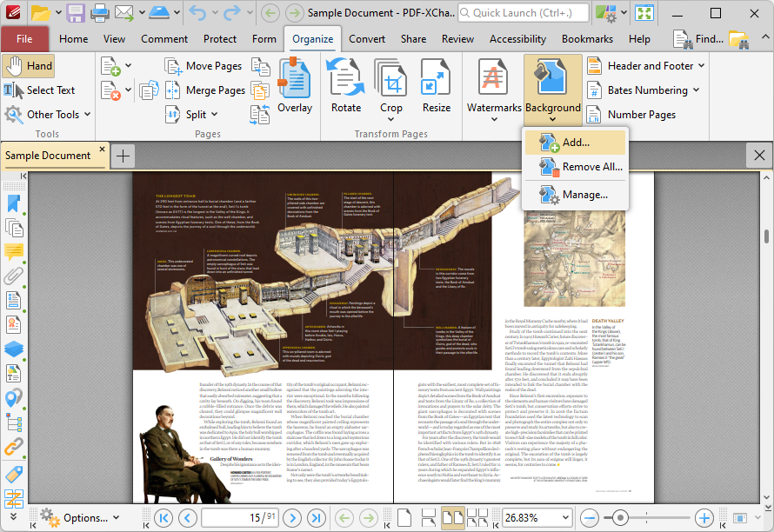Click Number Pages button

tap(631, 115)
